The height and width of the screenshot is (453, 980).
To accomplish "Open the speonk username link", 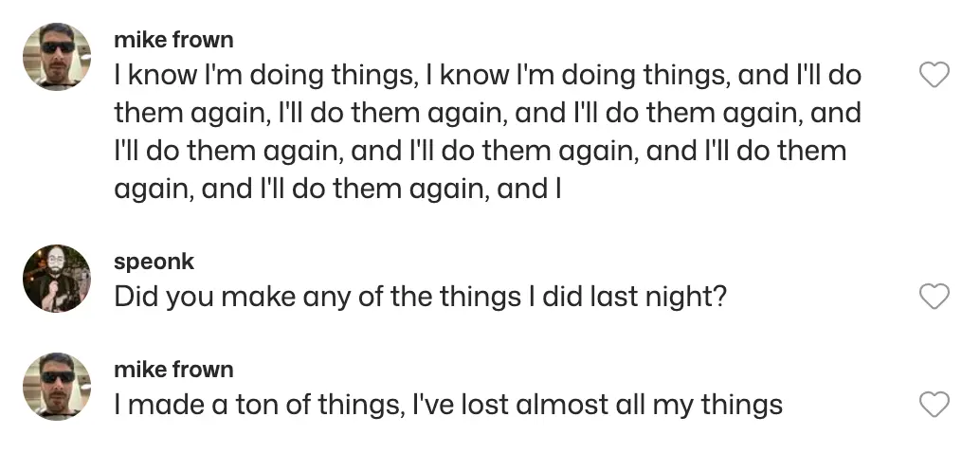I will pyautogui.click(x=154, y=261).
